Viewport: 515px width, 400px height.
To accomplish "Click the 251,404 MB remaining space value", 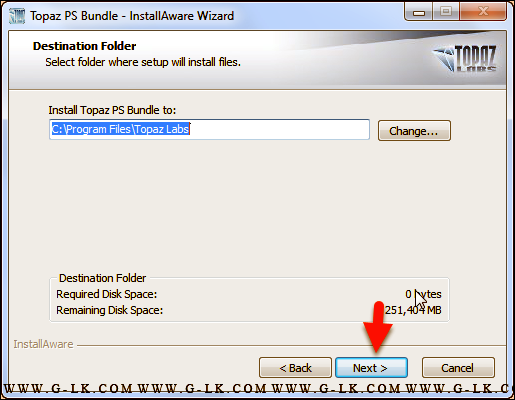I will click(x=413, y=310).
